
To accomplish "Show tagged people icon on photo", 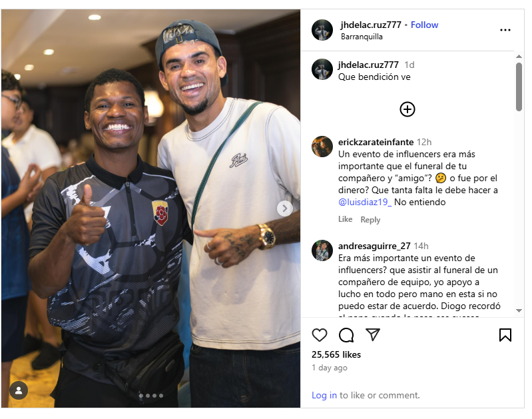I will click(19, 390).
